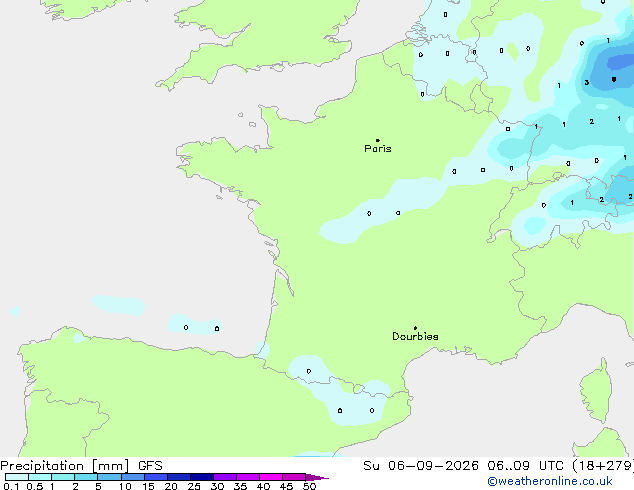Click the '0.1' legend scale label
The height and width of the screenshot is (490, 634).
pos(11,486)
